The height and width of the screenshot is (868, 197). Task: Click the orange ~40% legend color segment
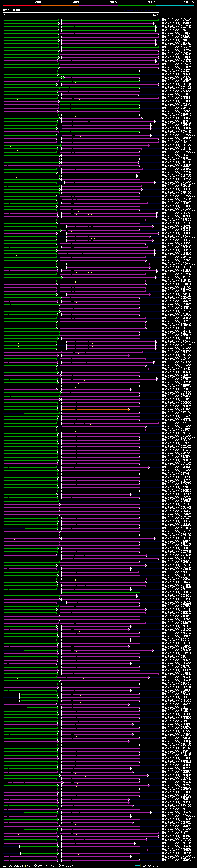pos(60,6)
